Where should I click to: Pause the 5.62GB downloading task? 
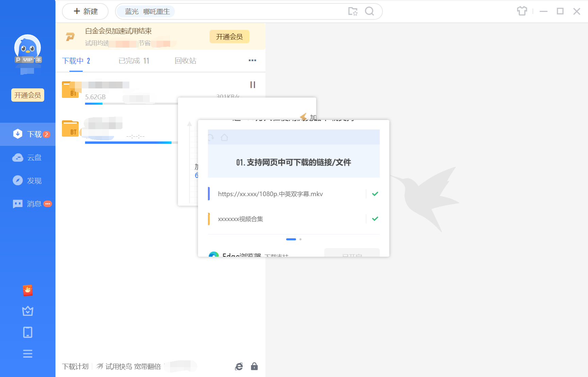point(252,85)
